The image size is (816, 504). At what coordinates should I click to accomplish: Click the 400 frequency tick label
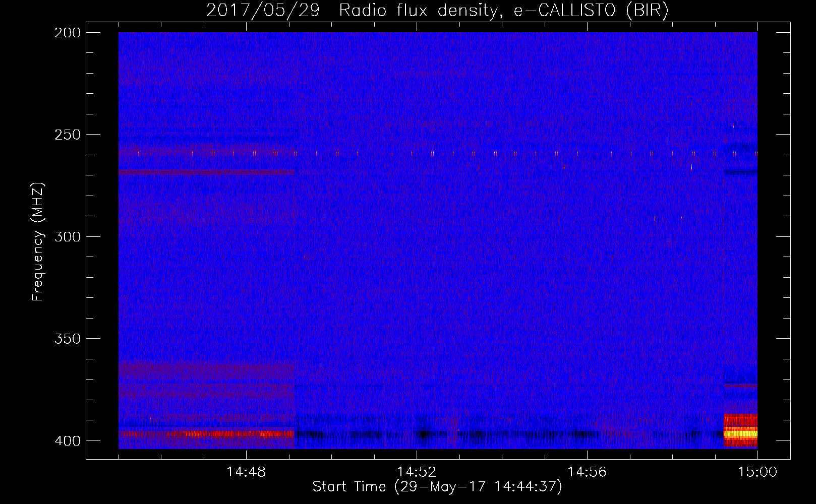click(67, 441)
